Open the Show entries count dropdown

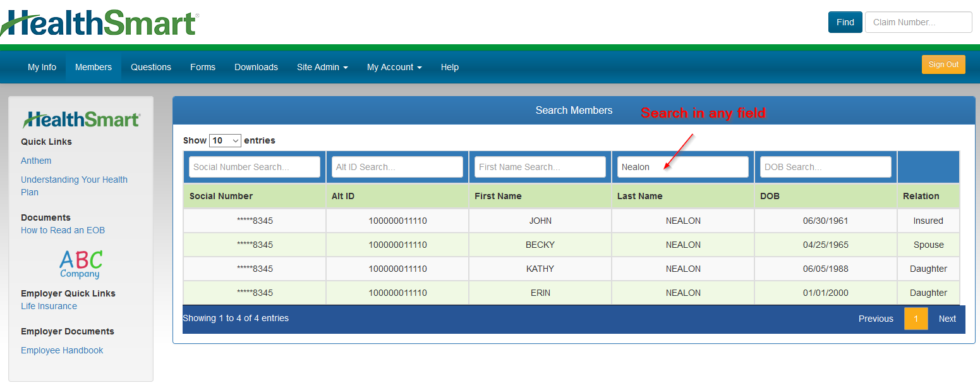click(225, 140)
